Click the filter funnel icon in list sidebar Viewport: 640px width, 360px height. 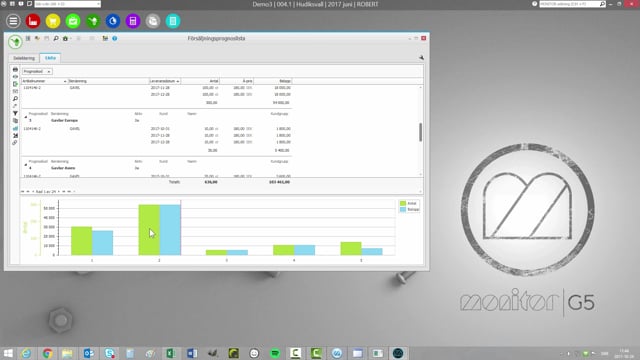click(15, 113)
